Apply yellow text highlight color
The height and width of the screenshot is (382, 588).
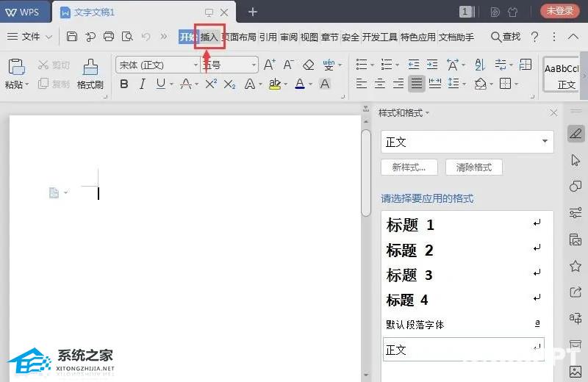coord(274,84)
